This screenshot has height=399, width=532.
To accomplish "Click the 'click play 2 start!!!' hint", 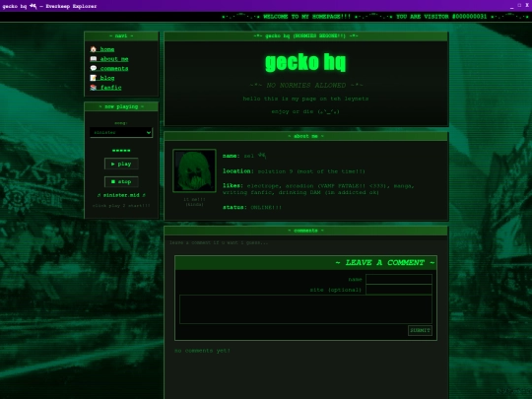I will (x=121, y=205).
